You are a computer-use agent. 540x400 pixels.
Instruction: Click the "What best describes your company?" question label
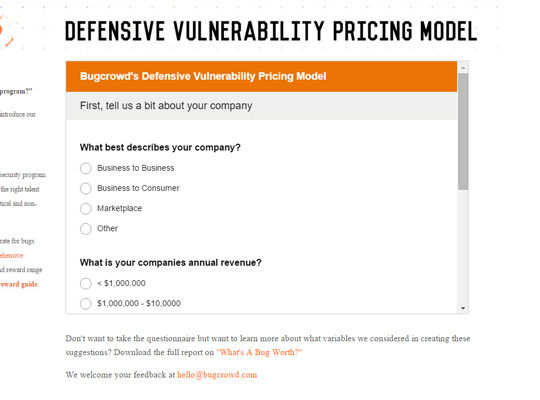(x=160, y=147)
